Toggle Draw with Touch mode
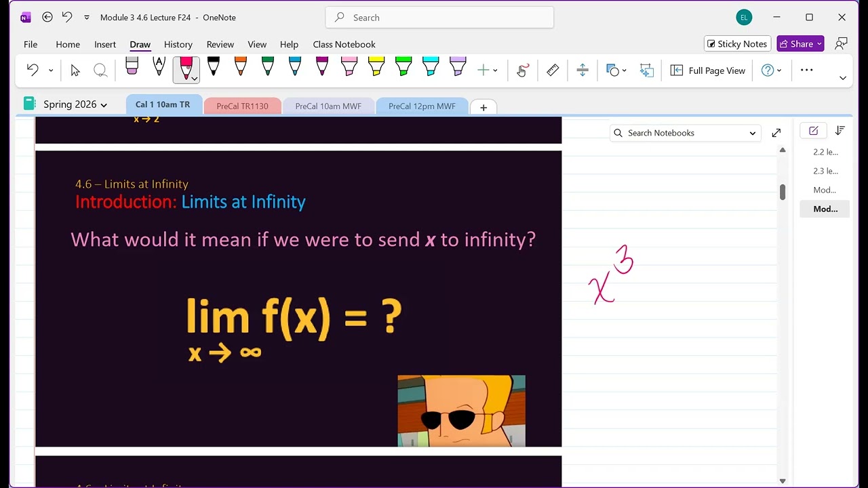 click(x=522, y=70)
